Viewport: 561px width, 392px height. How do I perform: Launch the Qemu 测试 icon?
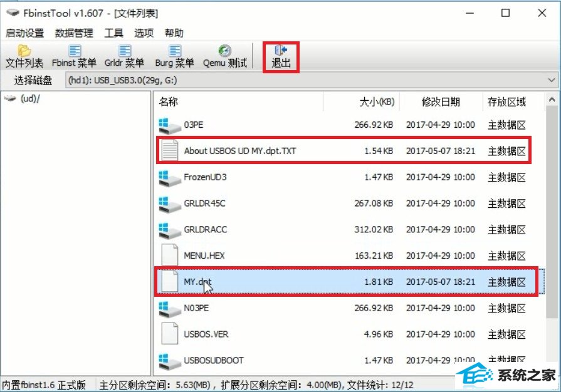coord(224,56)
